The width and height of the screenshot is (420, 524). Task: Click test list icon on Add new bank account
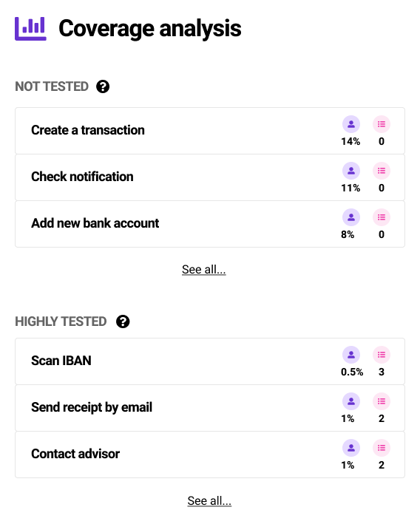(382, 217)
